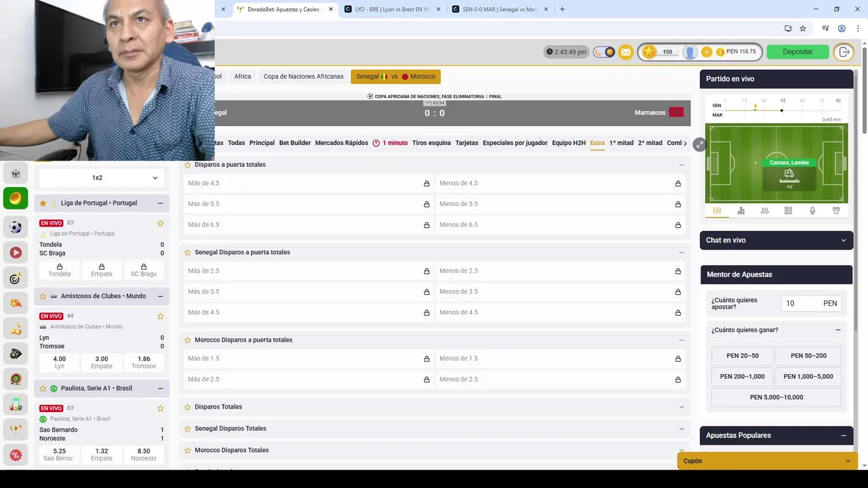
Task: Click the lock on Más de 4.5
Action: [427, 184]
